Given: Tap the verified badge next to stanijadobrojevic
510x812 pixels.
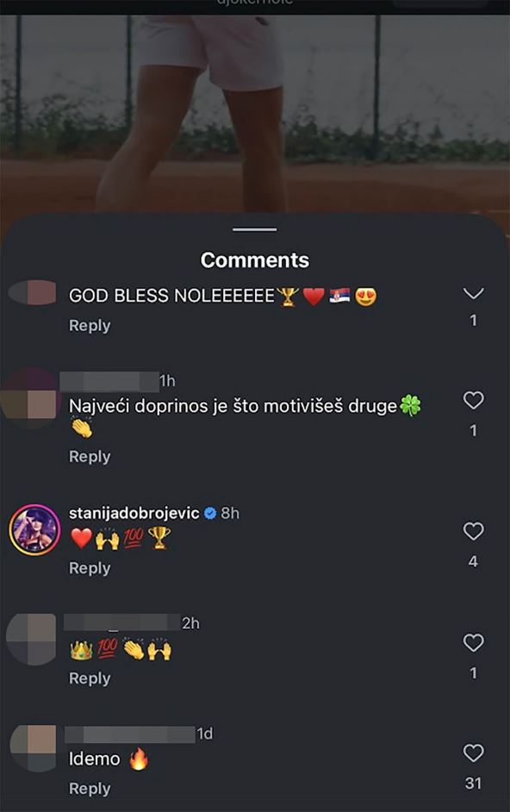Looking at the screenshot, I should tap(209, 511).
